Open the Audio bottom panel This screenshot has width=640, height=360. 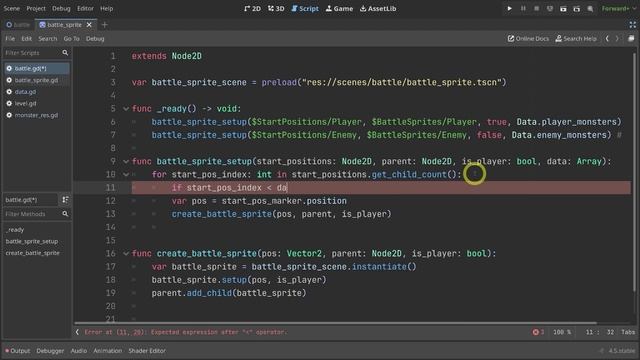click(x=79, y=351)
